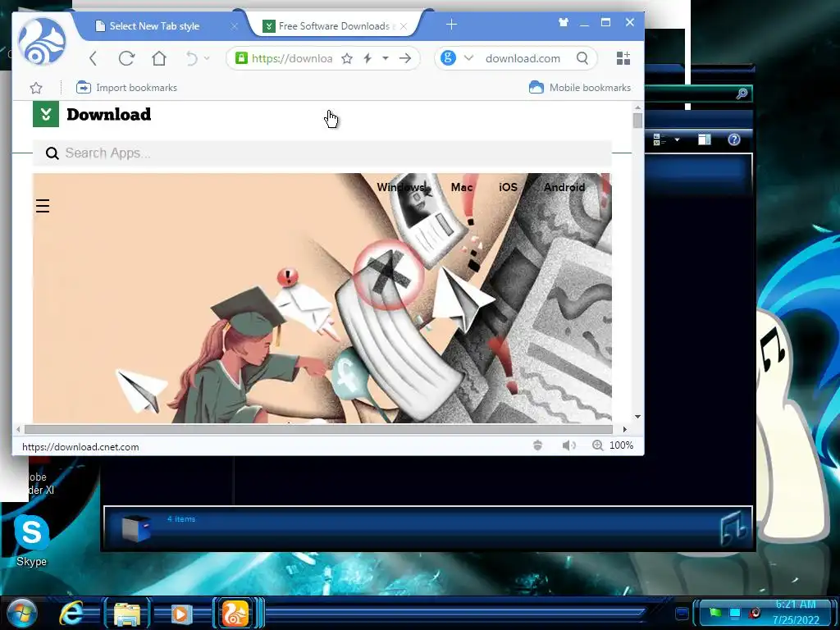Click the go arrow in address bar
Screen dimensions: 840x630
(405, 58)
